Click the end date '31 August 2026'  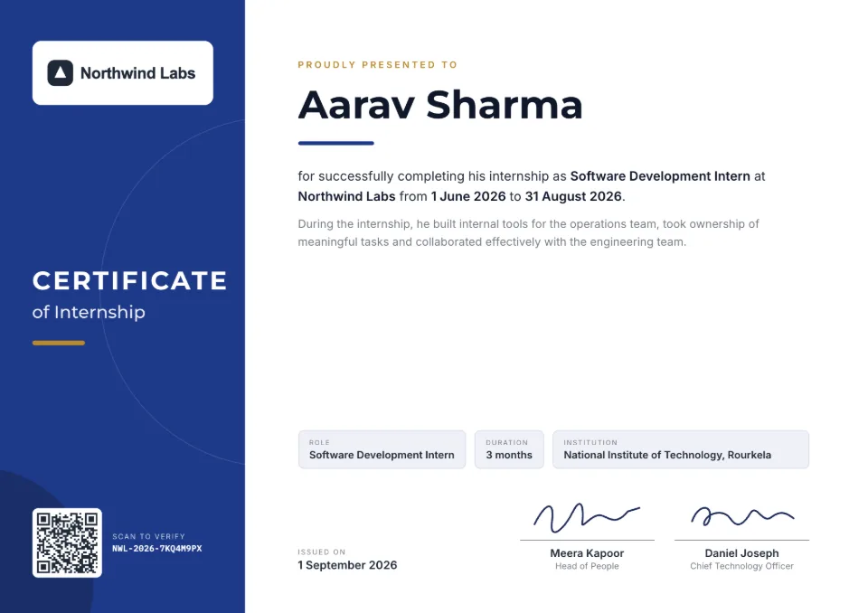point(573,196)
